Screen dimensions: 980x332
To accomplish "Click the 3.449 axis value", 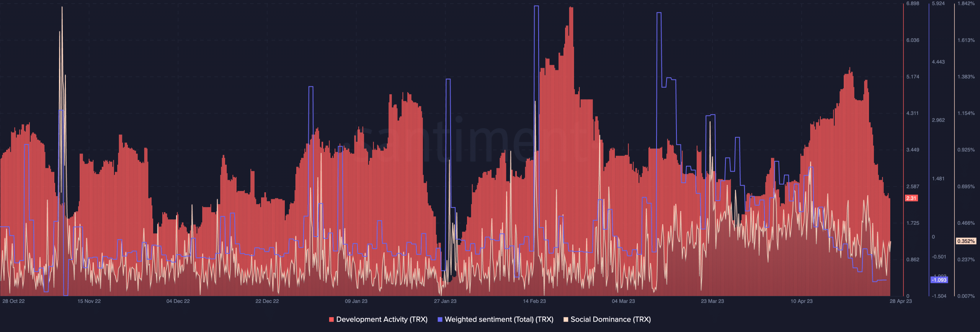I will pyautogui.click(x=913, y=150).
